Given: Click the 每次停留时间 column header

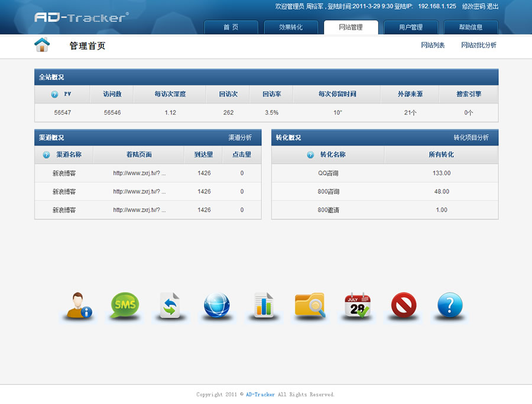Looking at the screenshot, I should click(x=338, y=94).
